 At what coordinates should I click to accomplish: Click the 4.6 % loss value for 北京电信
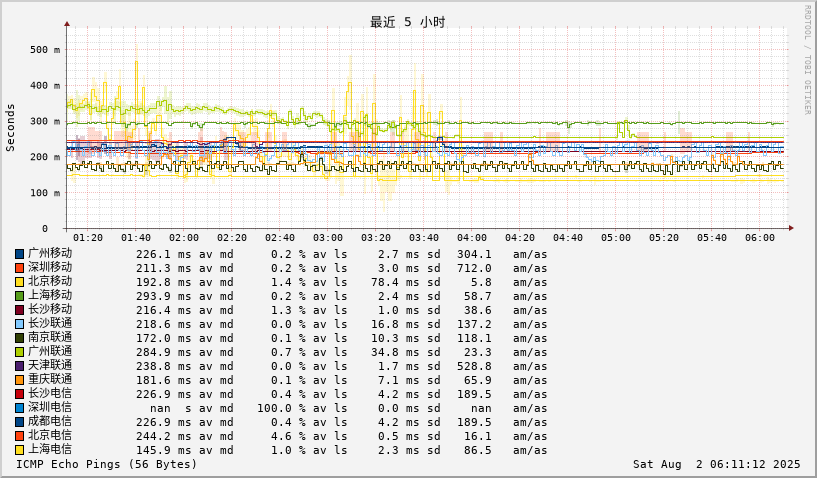coord(288,436)
